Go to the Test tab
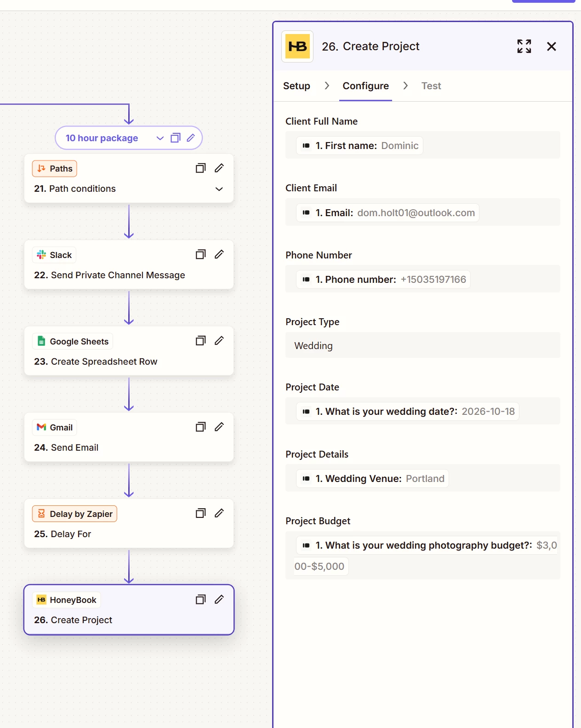The image size is (581, 728). (431, 86)
